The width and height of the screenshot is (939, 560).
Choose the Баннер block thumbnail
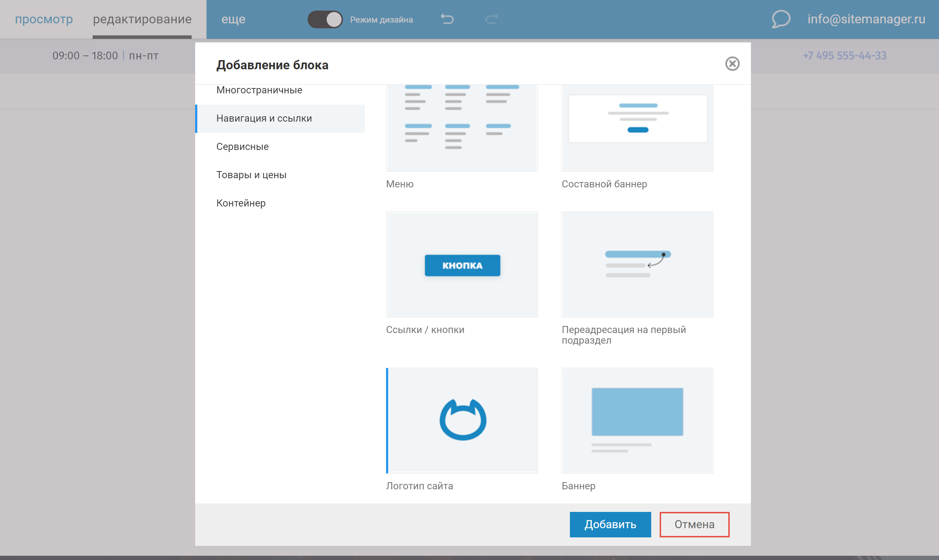click(637, 421)
